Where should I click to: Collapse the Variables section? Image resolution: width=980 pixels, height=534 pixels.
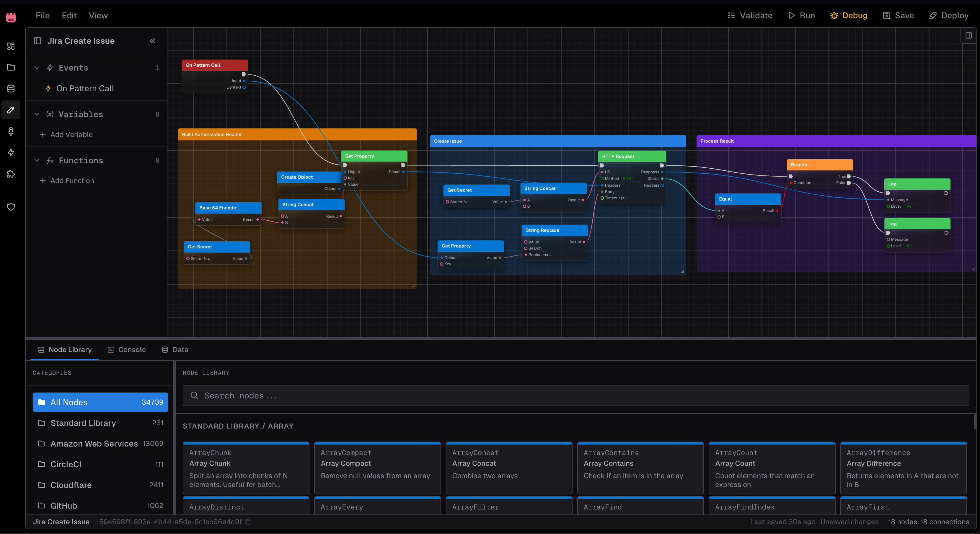(x=37, y=114)
